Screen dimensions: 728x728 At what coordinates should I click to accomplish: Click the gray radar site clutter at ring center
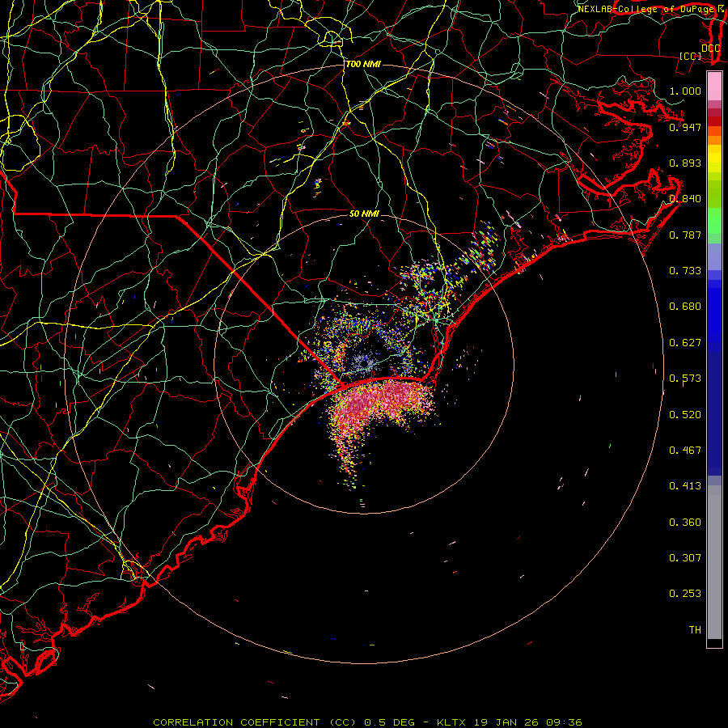[x=363, y=362]
